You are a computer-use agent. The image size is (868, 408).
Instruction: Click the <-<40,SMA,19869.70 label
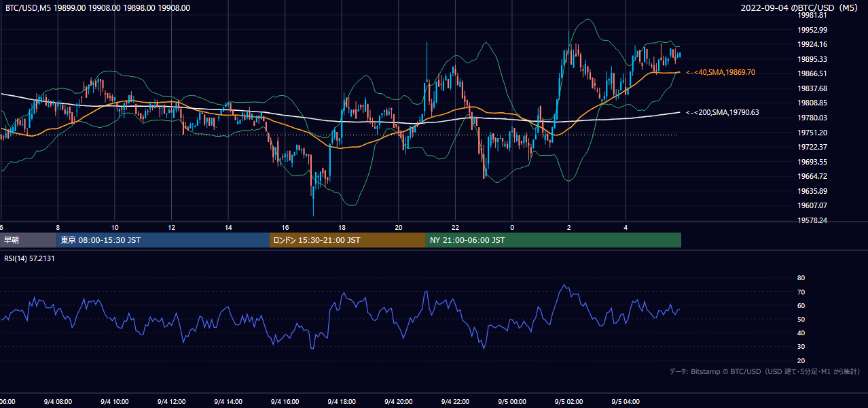(721, 72)
